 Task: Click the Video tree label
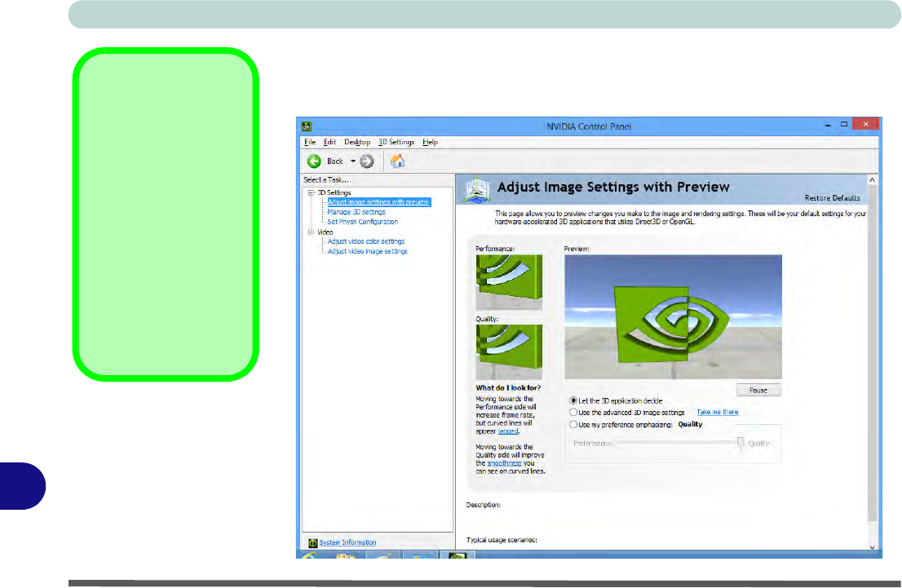[x=325, y=232]
